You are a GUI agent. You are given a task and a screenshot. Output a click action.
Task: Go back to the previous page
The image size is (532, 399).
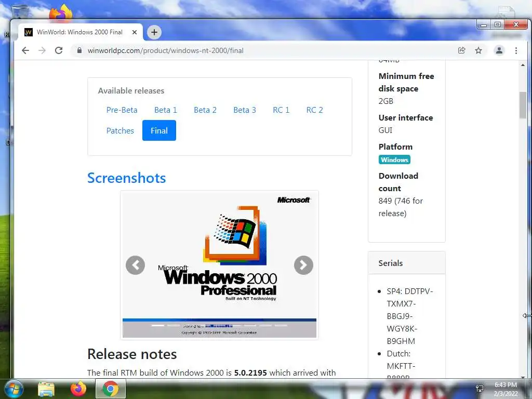(25, 50)
